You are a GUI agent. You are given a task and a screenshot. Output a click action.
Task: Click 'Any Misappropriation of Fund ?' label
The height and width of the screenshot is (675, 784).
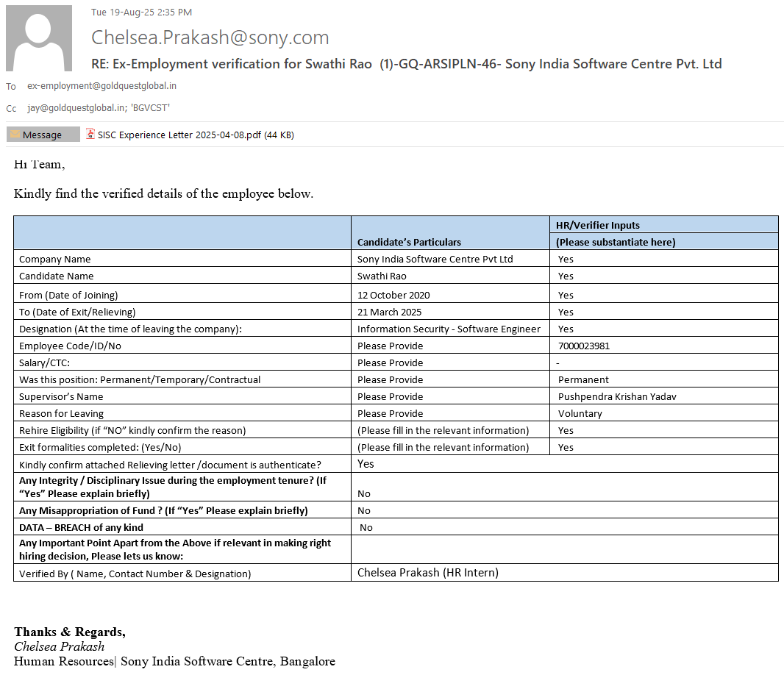(x=163, y=510)
